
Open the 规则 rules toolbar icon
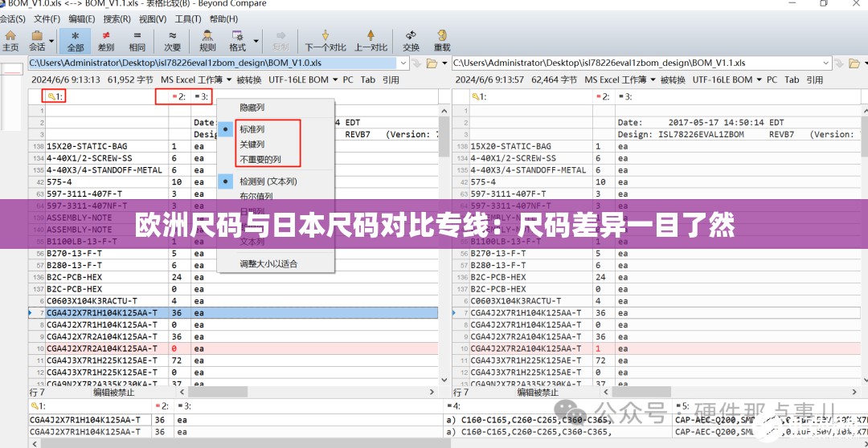207,41
